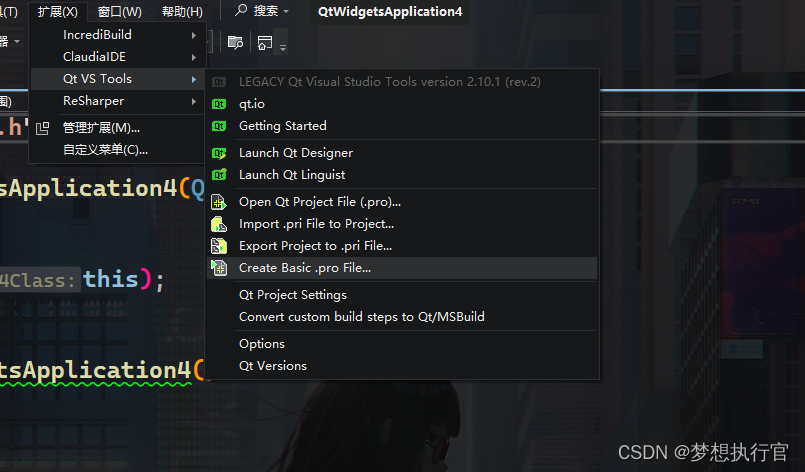The image size is (805, 472).
Task: Open Getting Started menu item
Action: 401,126
